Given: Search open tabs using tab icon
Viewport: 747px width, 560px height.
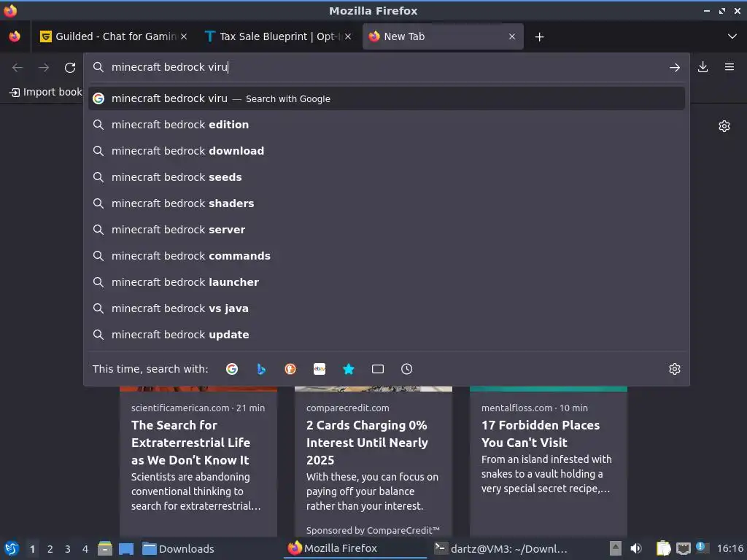Looking at the screenshot, I should tap(378, 369).
